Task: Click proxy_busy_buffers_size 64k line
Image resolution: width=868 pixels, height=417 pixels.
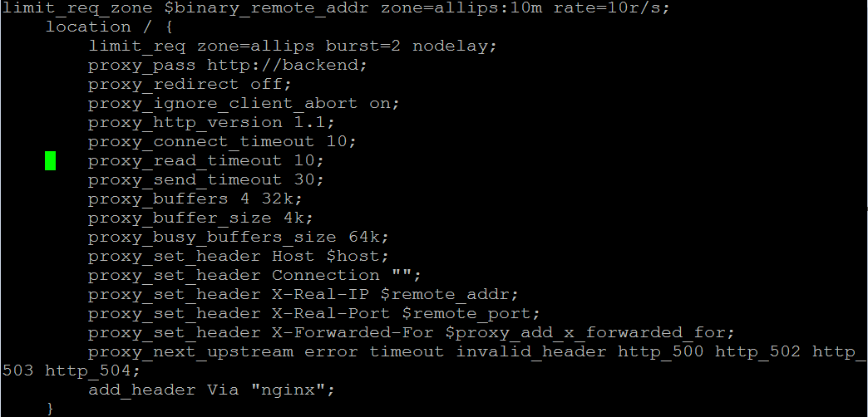Action: (x=239, y=238)
